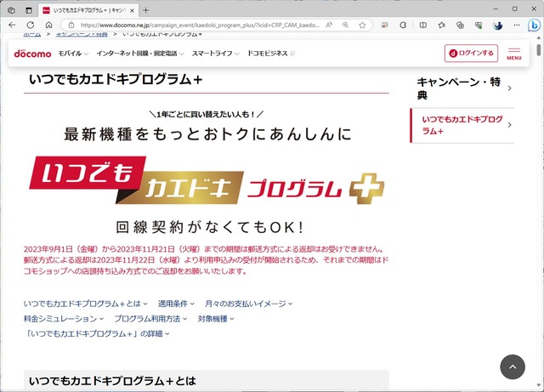Screen dimensions: 544x392
Task: Open the Edge profile avatar
Action: point(497,25)
